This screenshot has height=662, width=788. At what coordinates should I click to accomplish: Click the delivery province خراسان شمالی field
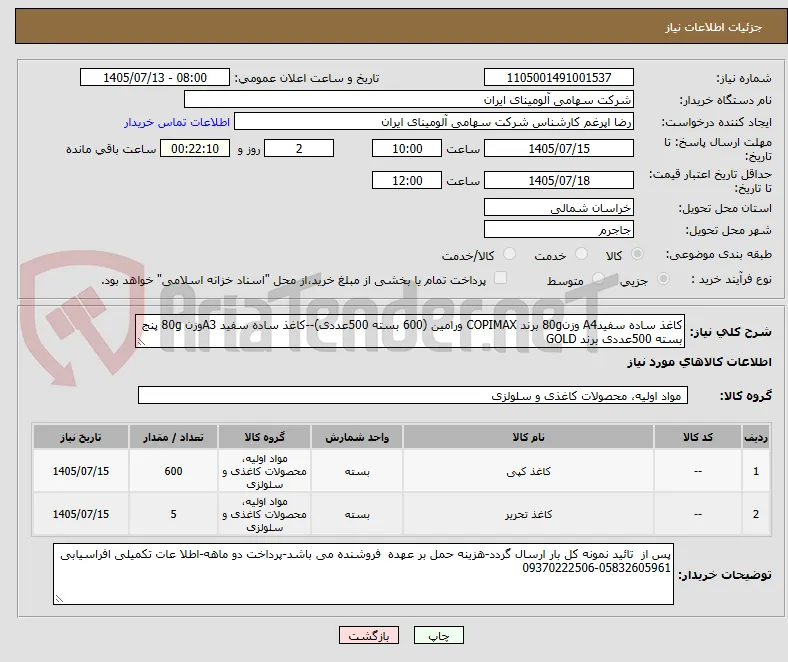[x=559, y=207]
